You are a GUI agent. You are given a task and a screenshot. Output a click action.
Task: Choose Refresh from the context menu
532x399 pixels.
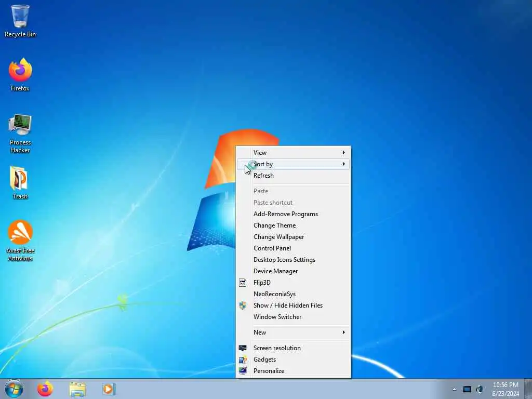pyautogui.click(x=294, y=176)
